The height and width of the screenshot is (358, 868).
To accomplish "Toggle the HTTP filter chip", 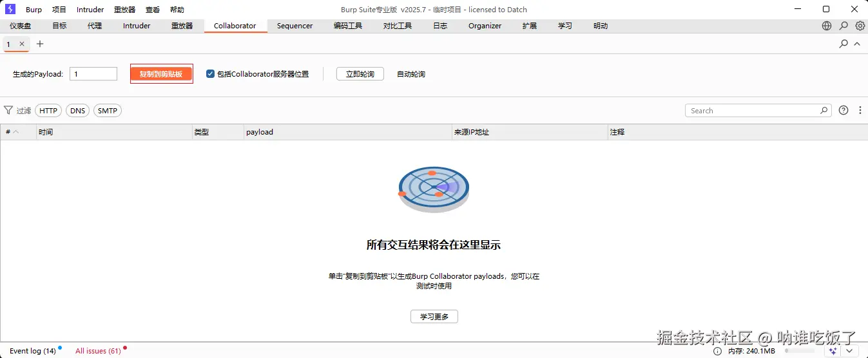I will (48, 111).
